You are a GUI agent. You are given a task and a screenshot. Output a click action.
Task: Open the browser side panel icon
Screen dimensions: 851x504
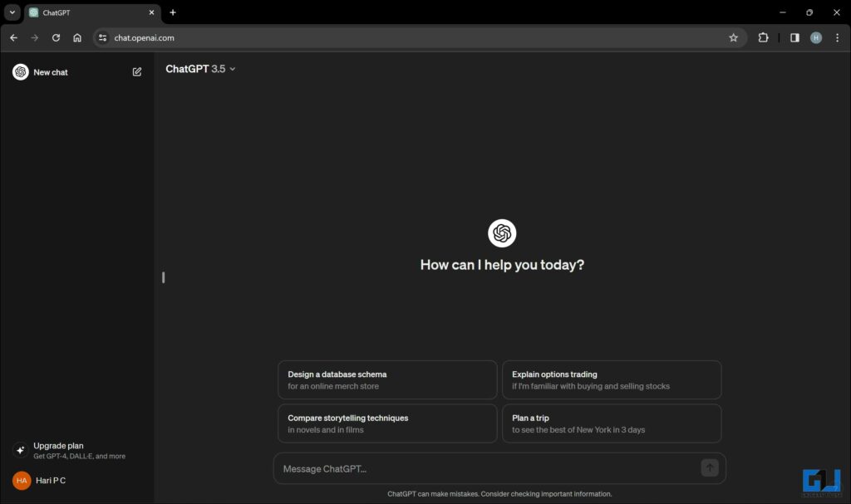pos(794,37)
